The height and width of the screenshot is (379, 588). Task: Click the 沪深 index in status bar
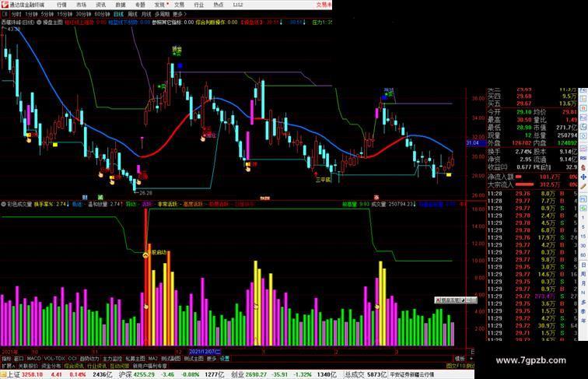[x=125, y=374]
